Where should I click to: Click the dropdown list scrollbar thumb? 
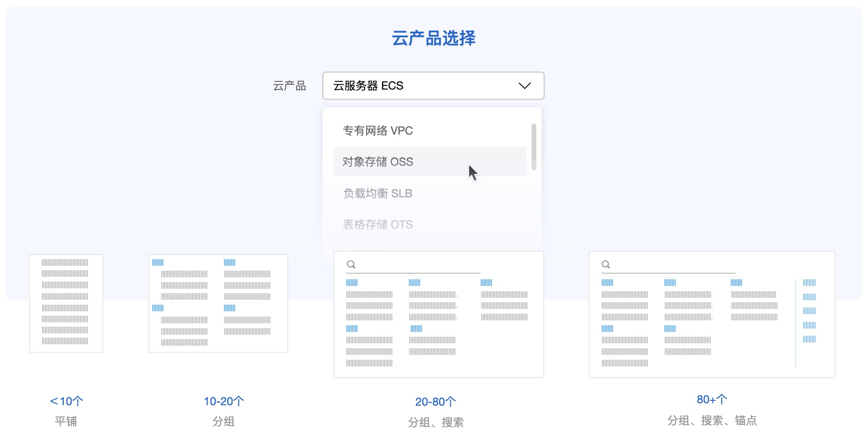(x=533, y=147)
